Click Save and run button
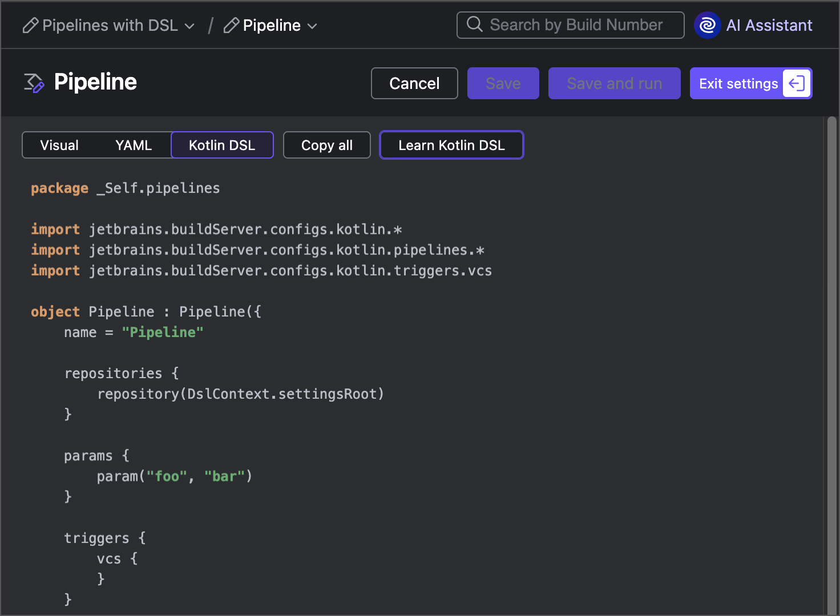840x616 pixels. click(x=615, y=83)
